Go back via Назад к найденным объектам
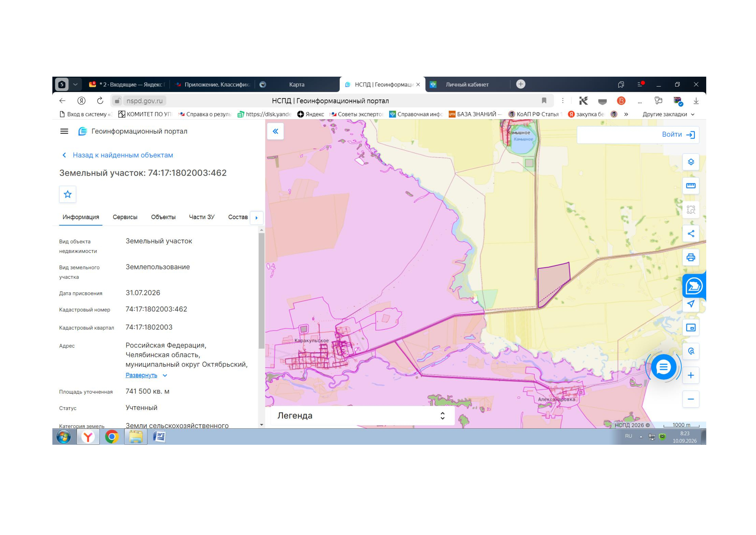 (118, 155)
